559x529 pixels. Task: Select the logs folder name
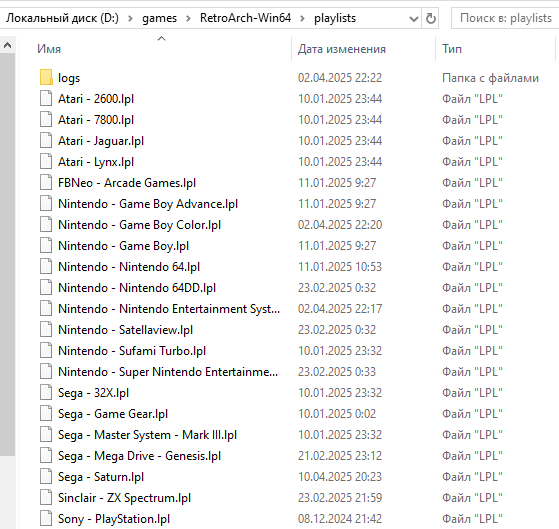pyautogui.click(x=69, y=78)
